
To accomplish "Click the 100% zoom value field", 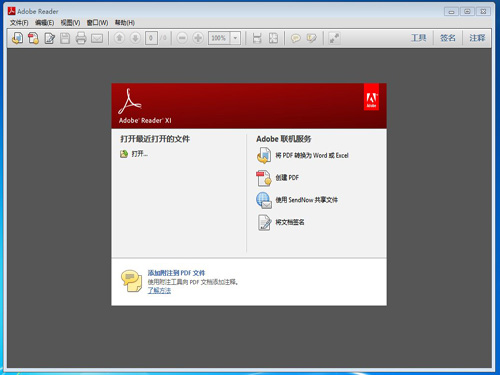I will click(x=219, y=38).
